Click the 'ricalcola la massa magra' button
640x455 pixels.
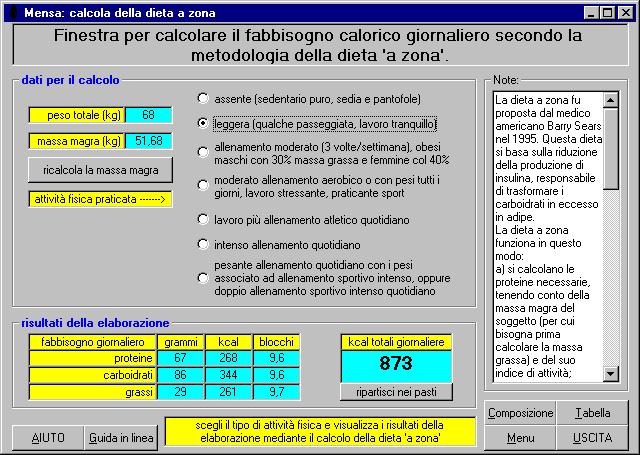coord(101,170)
